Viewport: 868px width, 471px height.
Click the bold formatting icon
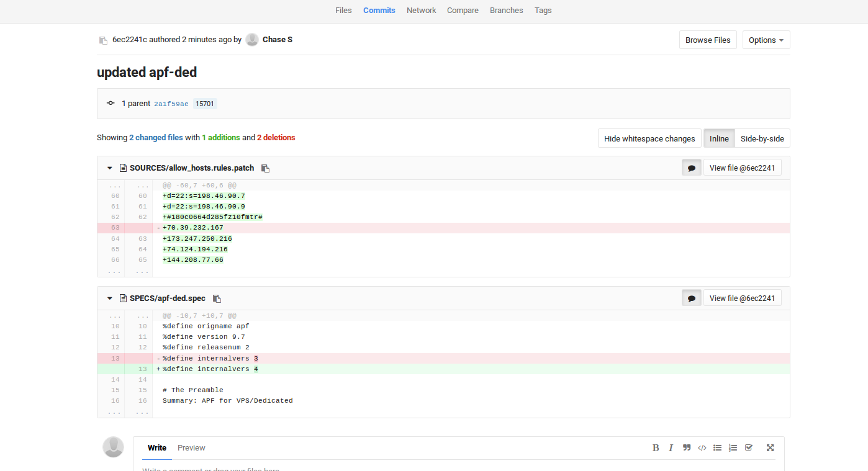pyautogui.click(x=656, y=448)
